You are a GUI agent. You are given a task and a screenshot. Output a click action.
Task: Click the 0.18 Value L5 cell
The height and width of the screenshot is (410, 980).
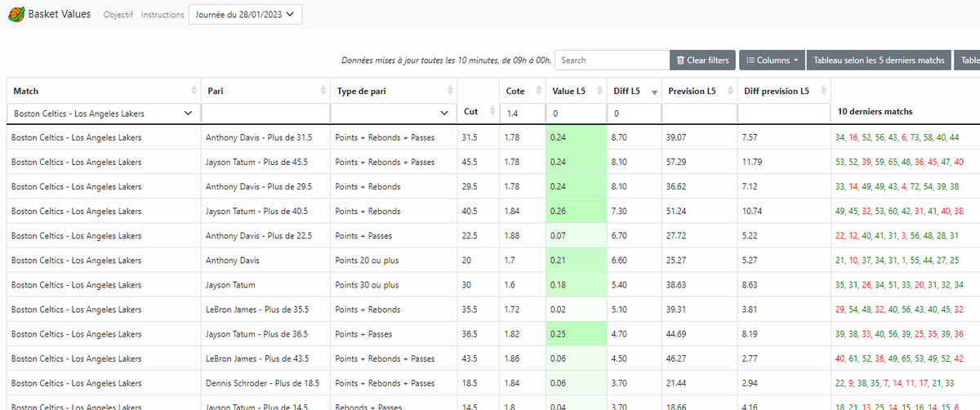point(576,284)
